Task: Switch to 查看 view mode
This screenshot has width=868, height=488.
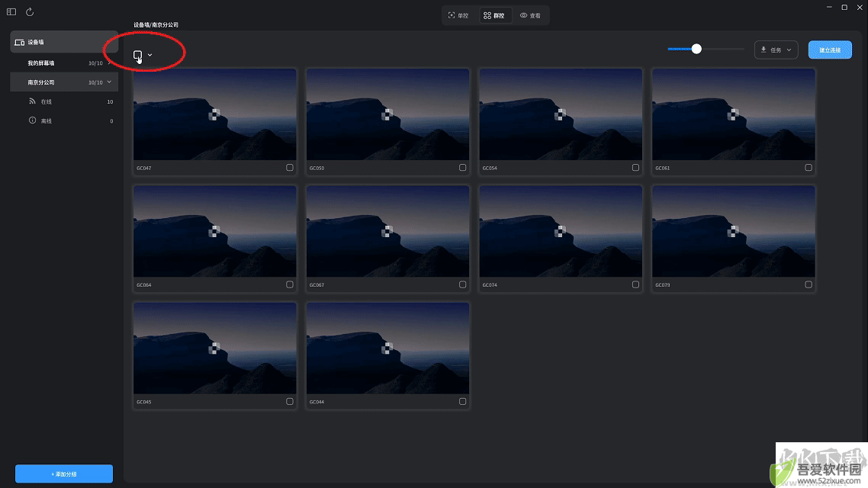Action: pyautogui.click(x=530, y=15)
